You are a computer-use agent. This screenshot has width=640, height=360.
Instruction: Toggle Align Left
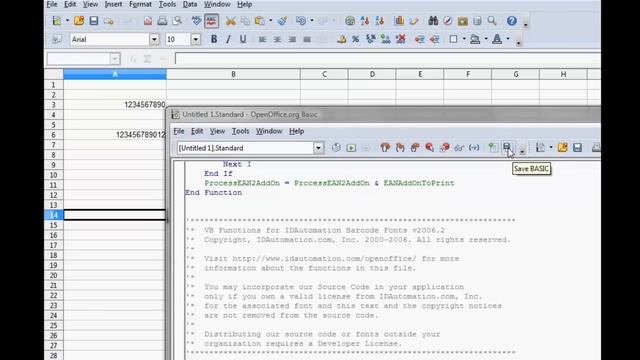point(262,39)
